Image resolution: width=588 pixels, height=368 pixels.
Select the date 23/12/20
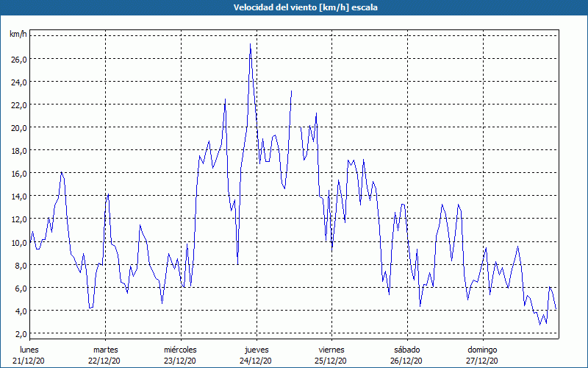tap(180, 361)
